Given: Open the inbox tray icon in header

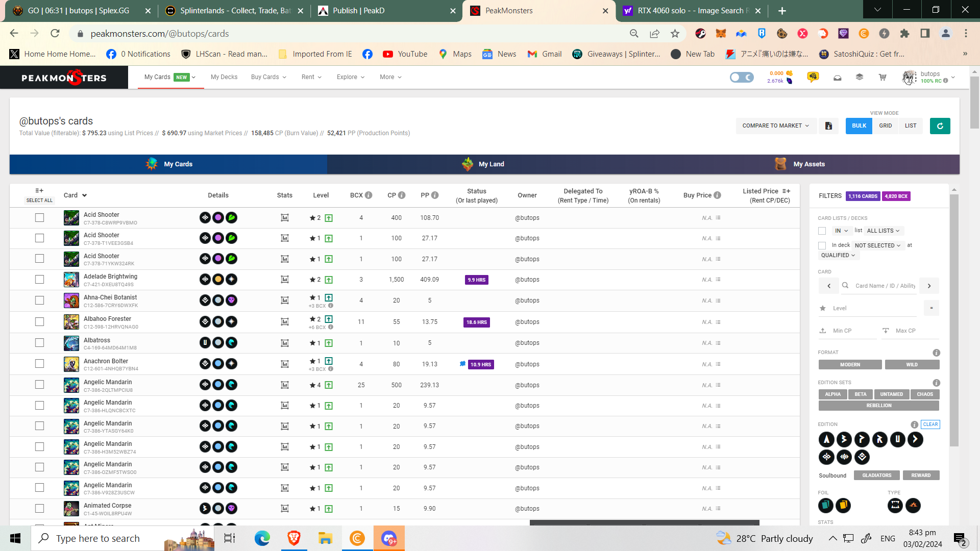Looking at the screenshot, I should click(838, 78).
